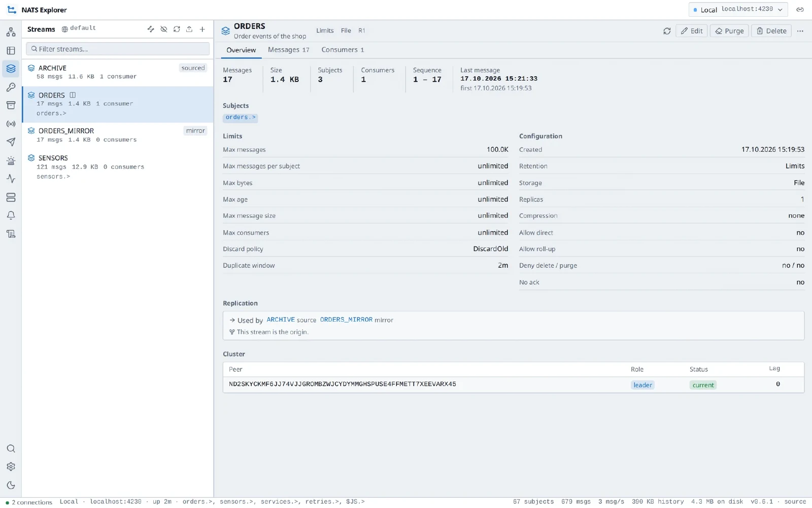812x508 pixels.
Task: Open the settings gear icon
Action: click(11, 467)
